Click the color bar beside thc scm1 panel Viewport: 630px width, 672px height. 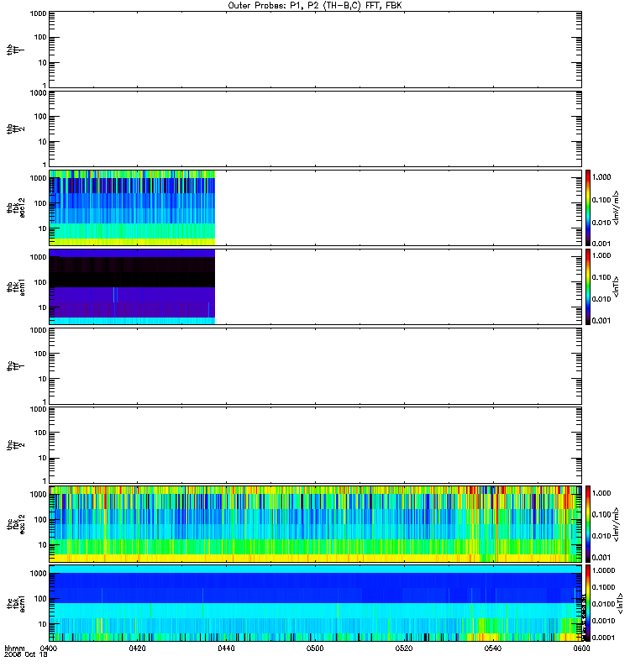588,603
